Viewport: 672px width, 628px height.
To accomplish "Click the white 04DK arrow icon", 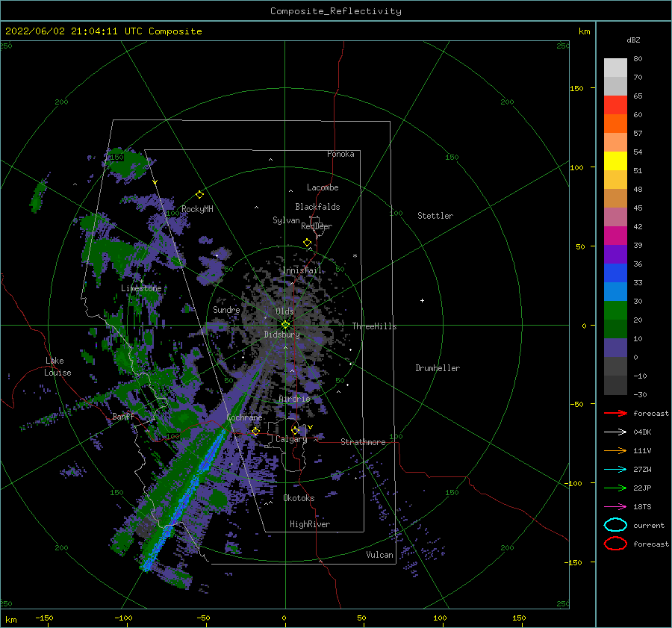I will (615, 432).
